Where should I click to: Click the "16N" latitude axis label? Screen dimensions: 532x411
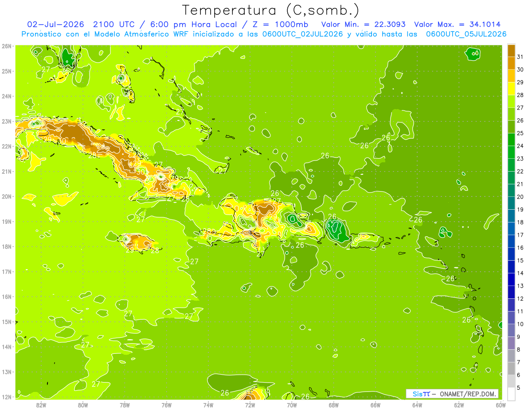pyautogui.click(x=7, y=297)
